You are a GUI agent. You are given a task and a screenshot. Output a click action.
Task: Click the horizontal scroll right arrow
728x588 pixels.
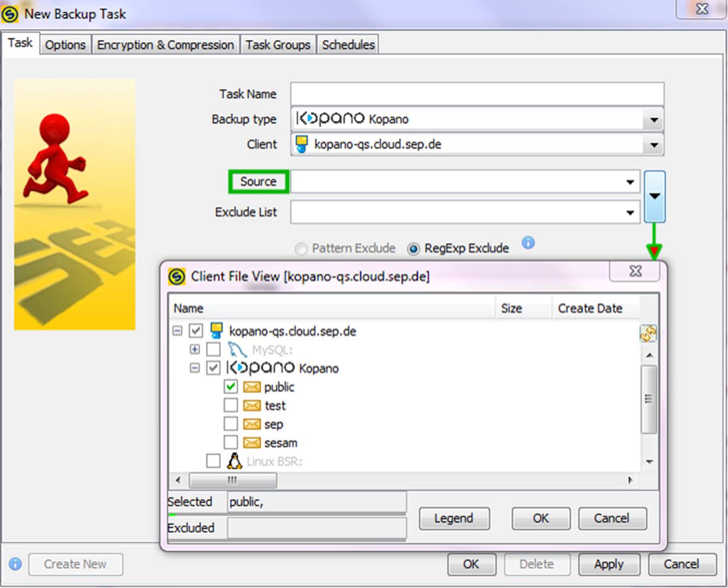(630, 480)
